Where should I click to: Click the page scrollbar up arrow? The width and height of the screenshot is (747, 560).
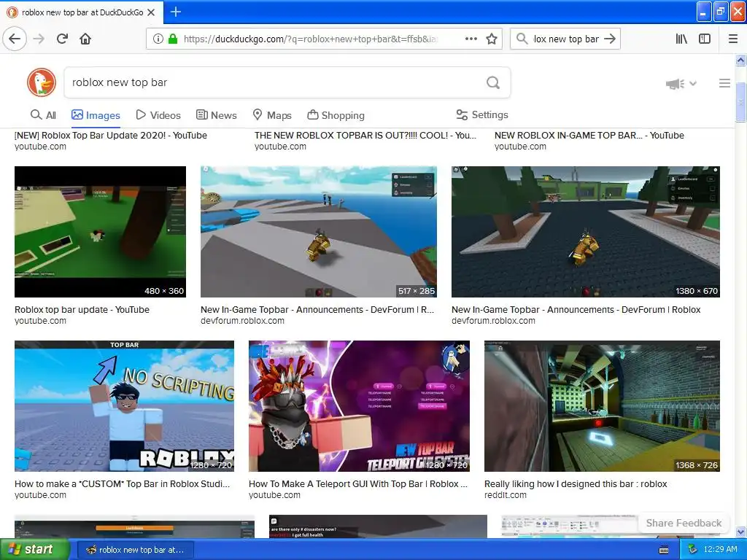(x=740, y=60)
